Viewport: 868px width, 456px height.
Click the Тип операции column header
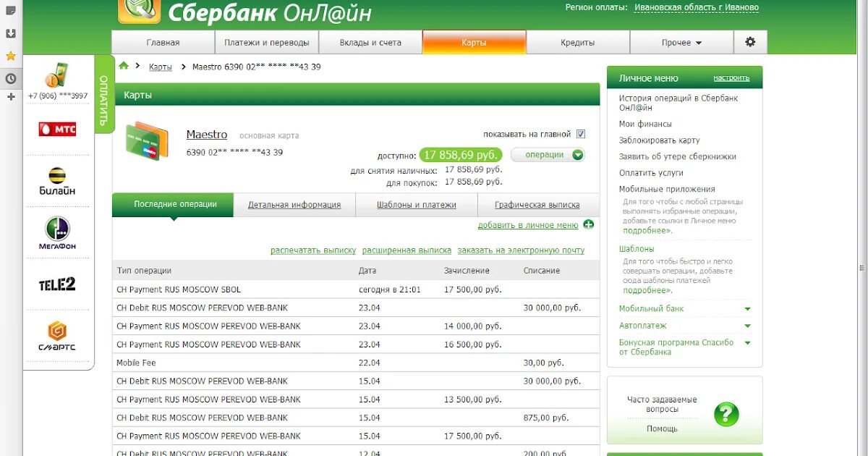144,271
